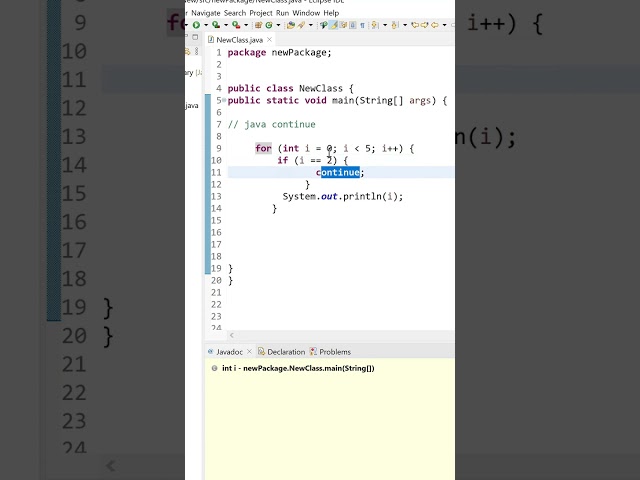
Task: Select the JRE System Library tree item
Action: [x=193, y=73]
